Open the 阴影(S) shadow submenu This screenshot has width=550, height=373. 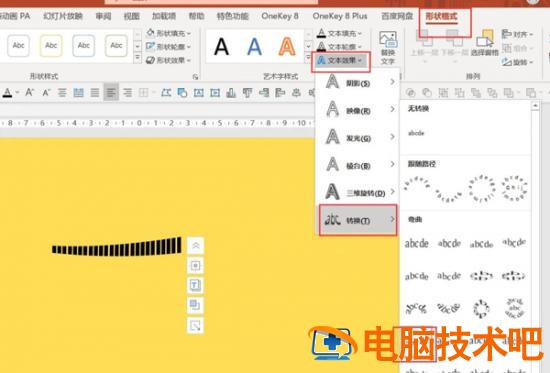click(358, 82)
